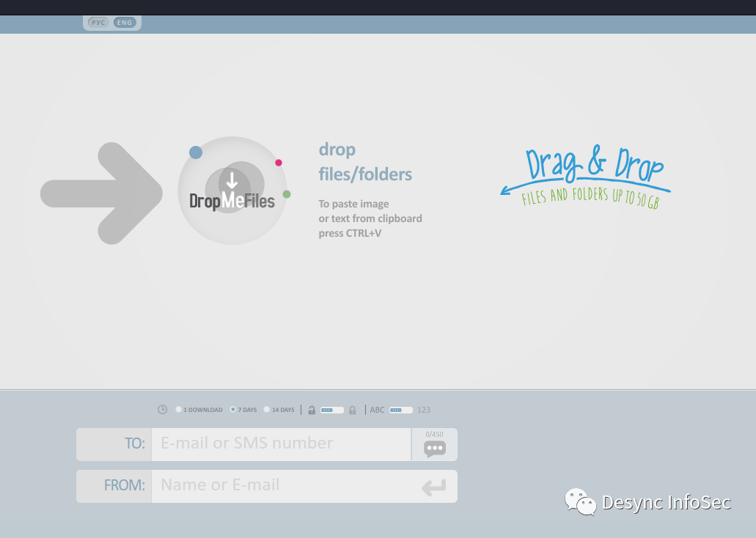Click the Drag & Drop banner graphic
This screenshot has width=756, height=538.
[x=585, y=177]
